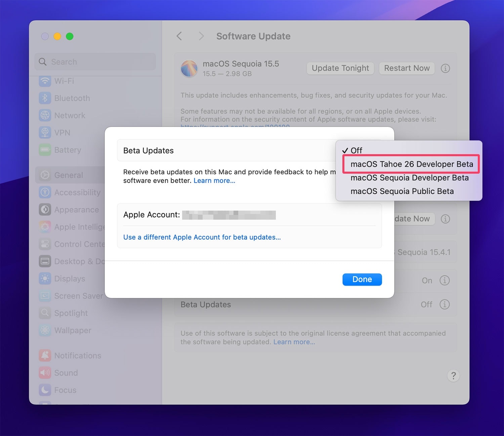Open the Accessibility icon
This screenshot has width=504, height=436.
pos(45,192)
